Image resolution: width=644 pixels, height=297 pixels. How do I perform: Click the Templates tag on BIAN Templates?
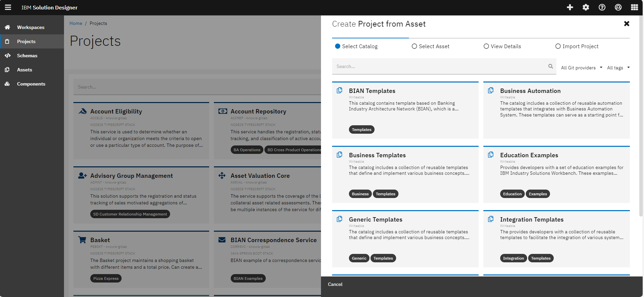[361, 130]
